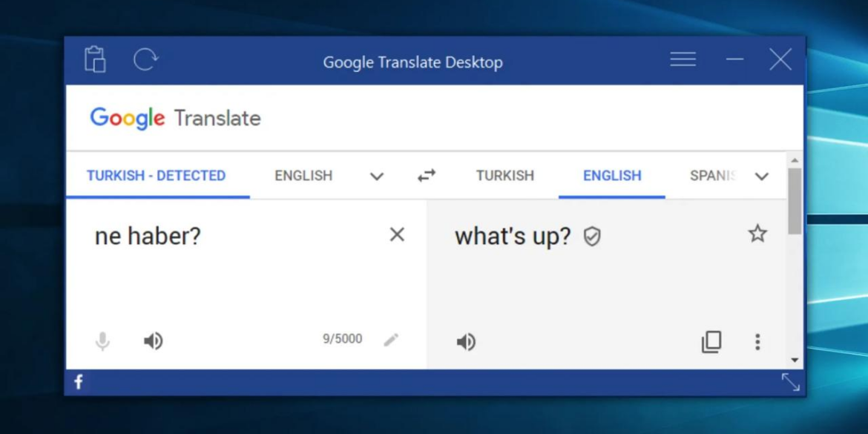The image size is (868, 434).
Task: Click the clipboard paste icon in title bar
Action: click(x=95, y=59)
